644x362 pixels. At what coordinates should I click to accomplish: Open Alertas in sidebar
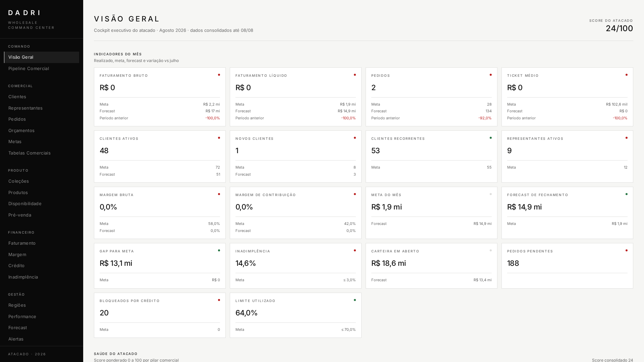42,339
